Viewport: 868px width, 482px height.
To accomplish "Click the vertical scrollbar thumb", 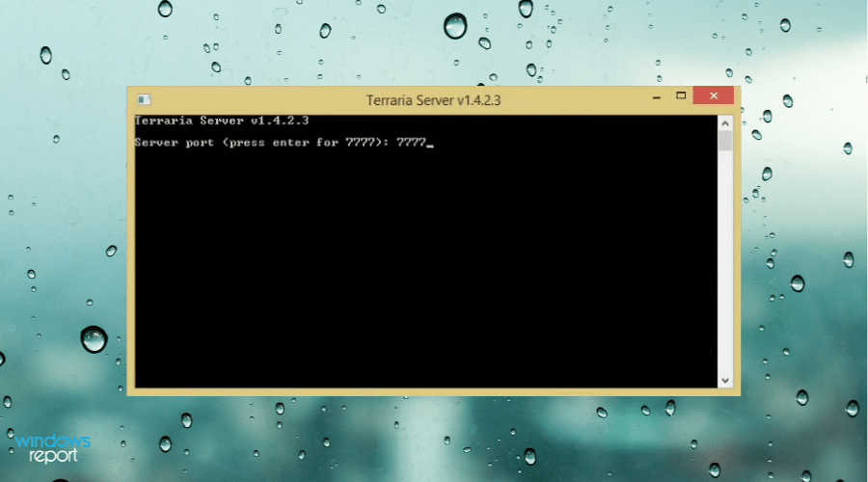I will tap(725, 141).
